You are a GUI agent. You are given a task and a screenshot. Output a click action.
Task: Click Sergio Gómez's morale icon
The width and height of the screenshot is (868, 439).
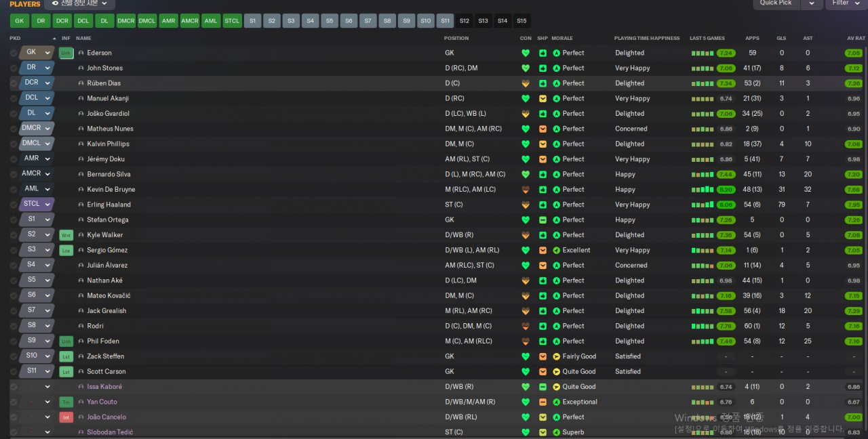[556, 250]
